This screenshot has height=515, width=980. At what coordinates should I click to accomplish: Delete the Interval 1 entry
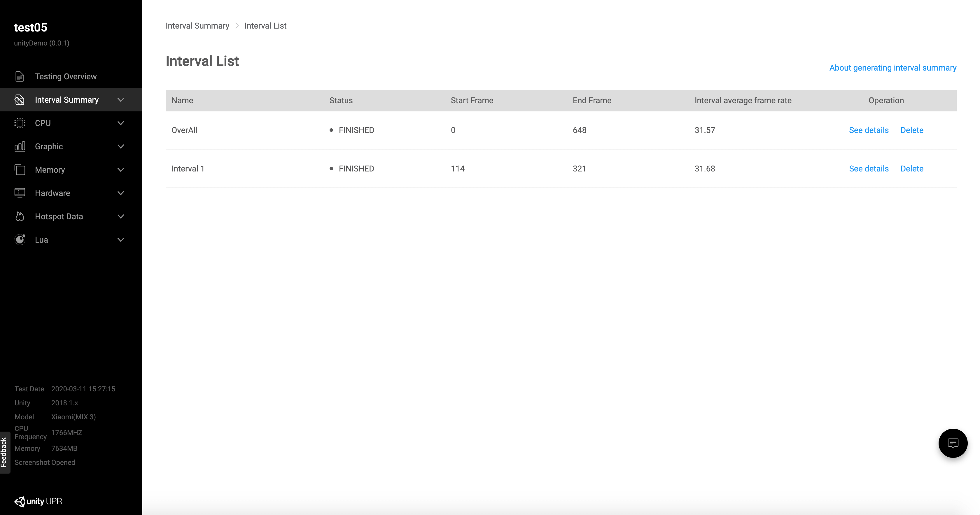click(911, 169)
